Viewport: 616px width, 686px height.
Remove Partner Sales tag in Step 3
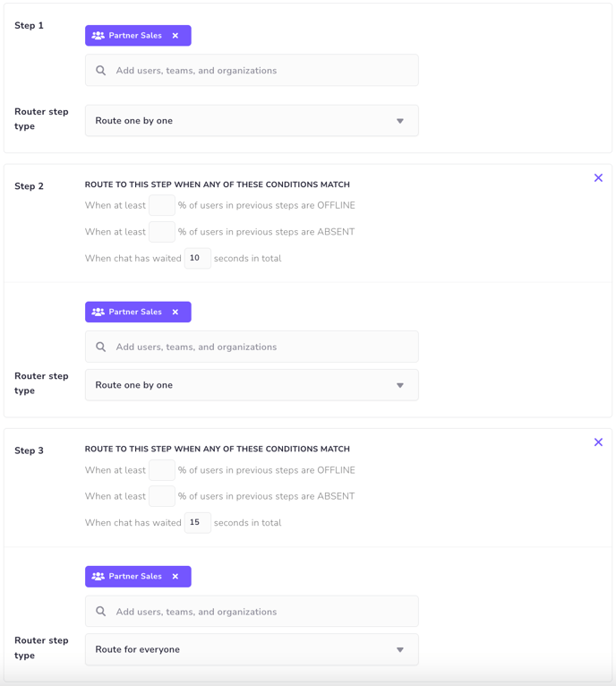(x=175, y=576)
